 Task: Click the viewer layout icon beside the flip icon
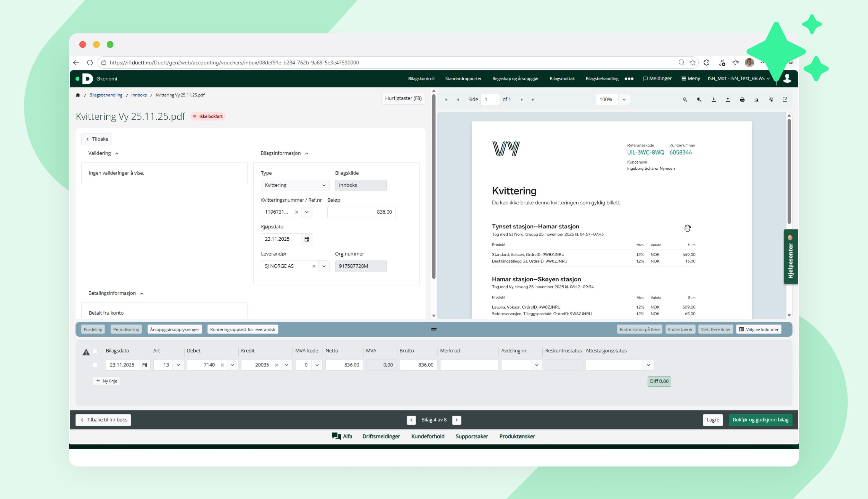(771, 100)
